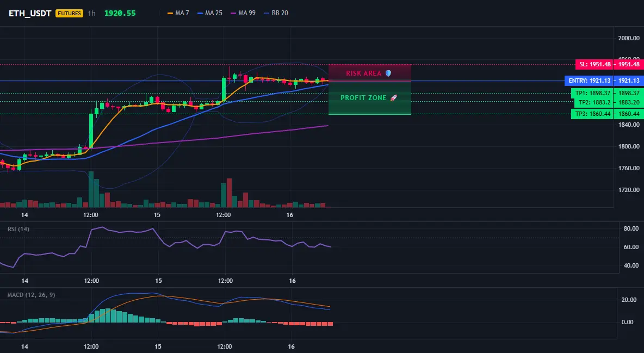The width and height of the screenshot is (644, 353).
Task: Select the ENTRY: 1921.13 price label
Action: 590,81
